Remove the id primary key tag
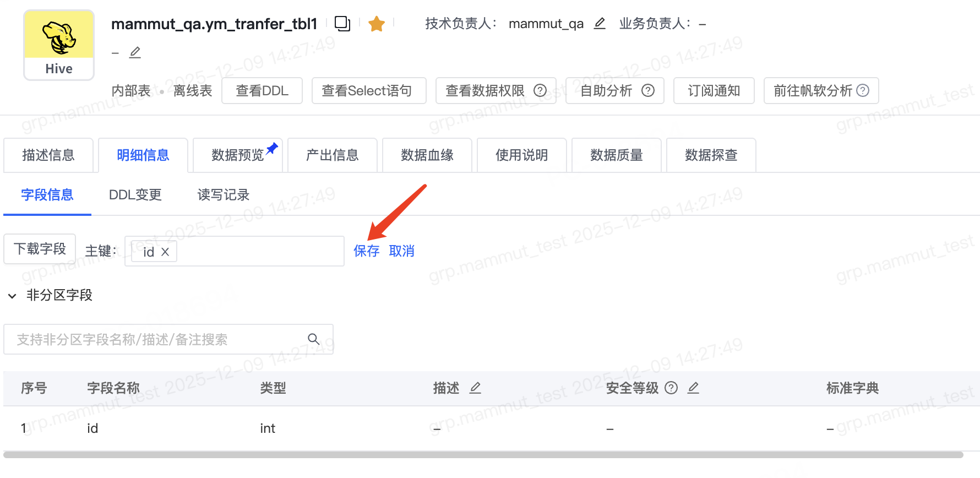This screenshot has height=478, width=980. [x=165, y=252]
